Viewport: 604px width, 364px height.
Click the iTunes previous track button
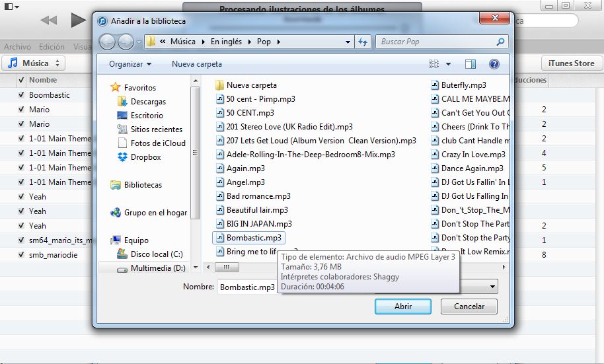49,20
